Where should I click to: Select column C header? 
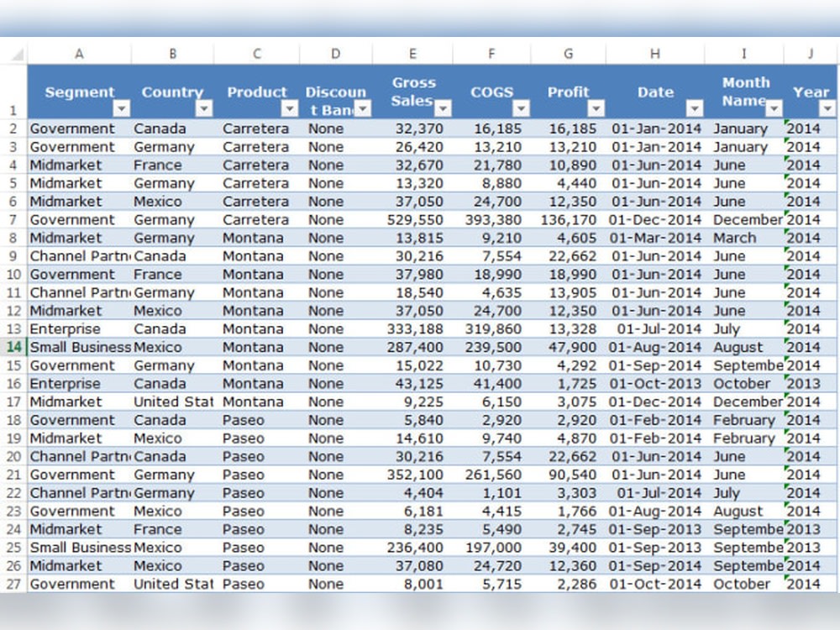pyautogui.click(x=257, y=54)
